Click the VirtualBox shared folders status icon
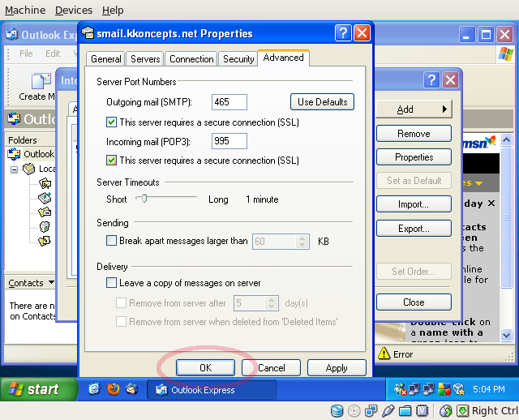 tap(405, 411)
